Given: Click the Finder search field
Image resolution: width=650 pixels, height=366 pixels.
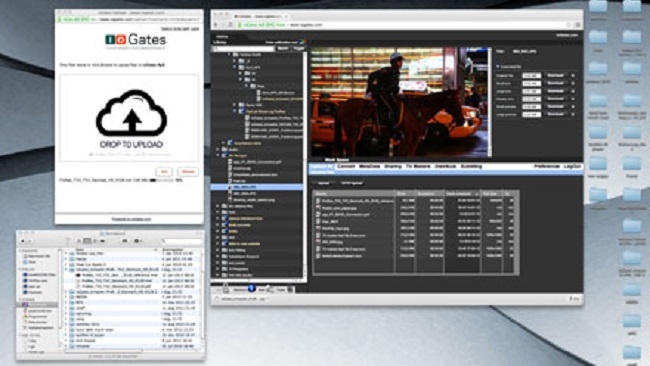Looking at the screenshot, I should tap(182, 241).
